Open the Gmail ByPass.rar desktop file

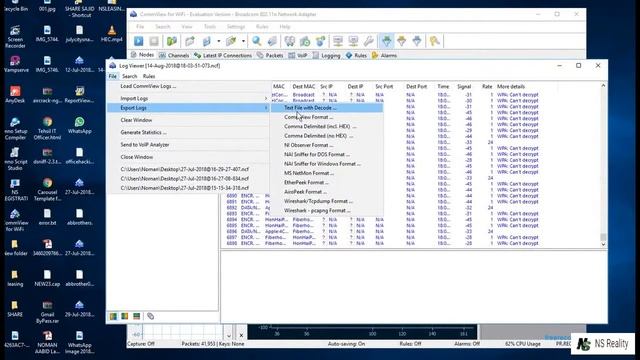(47, 312)
